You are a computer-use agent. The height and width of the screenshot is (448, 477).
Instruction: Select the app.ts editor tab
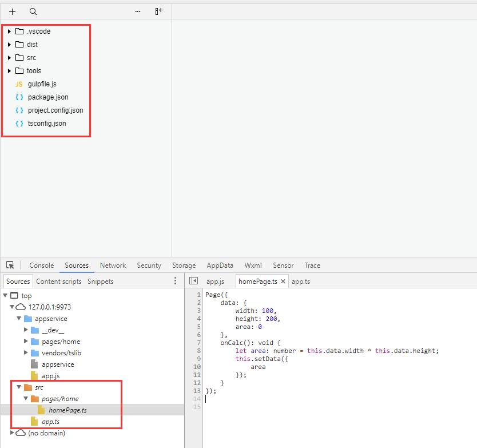301,282
